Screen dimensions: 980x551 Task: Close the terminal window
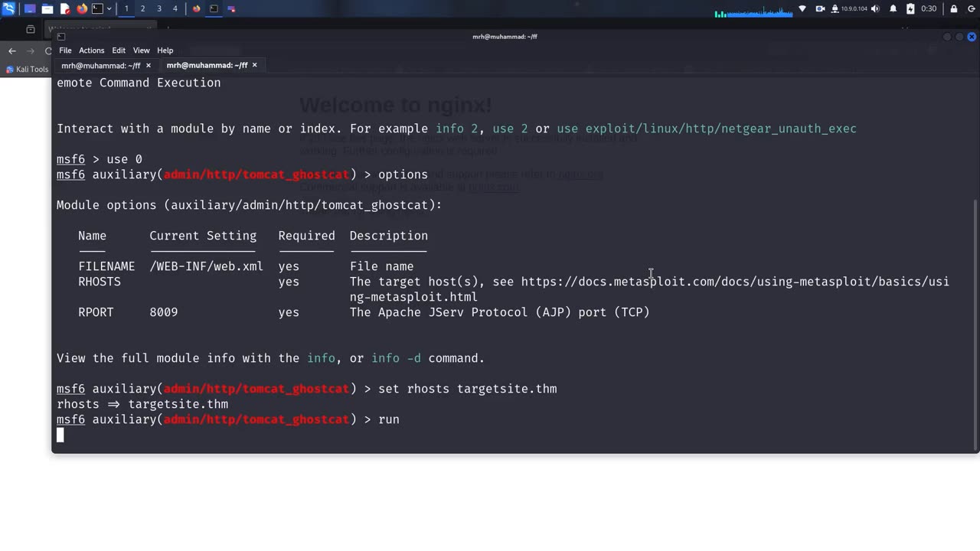[x=972, y=37]
